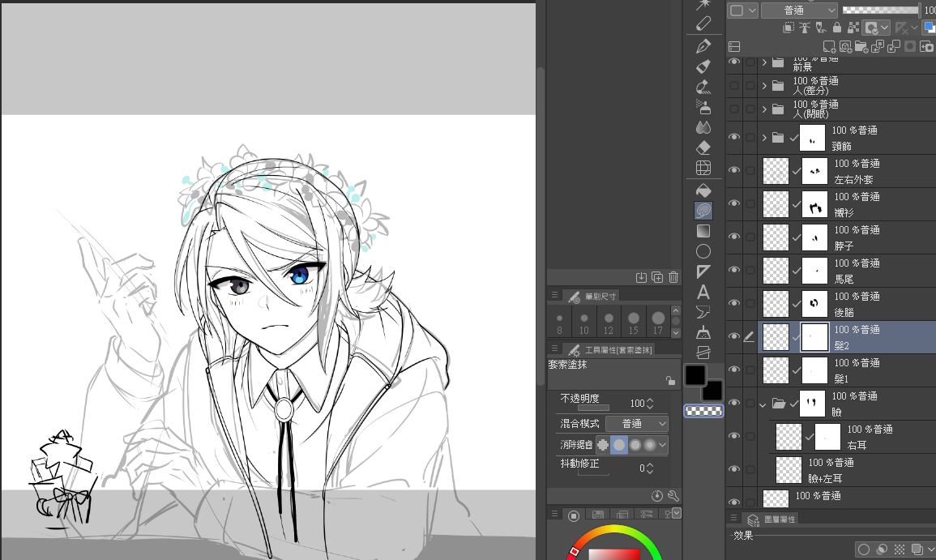Expand the 頸飾 layer folder
The width and height of the screenshot is (936, 560).
point(764,138)
